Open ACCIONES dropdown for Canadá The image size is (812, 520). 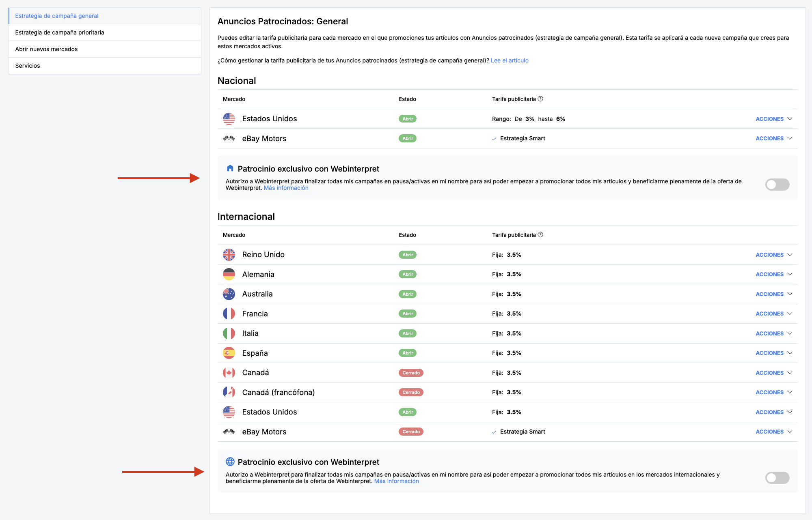[x=774, y=373]
